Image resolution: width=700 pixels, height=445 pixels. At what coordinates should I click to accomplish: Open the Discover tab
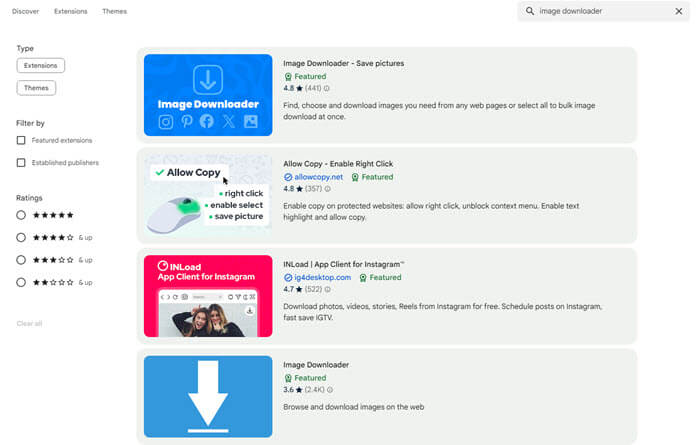(25, 11)
